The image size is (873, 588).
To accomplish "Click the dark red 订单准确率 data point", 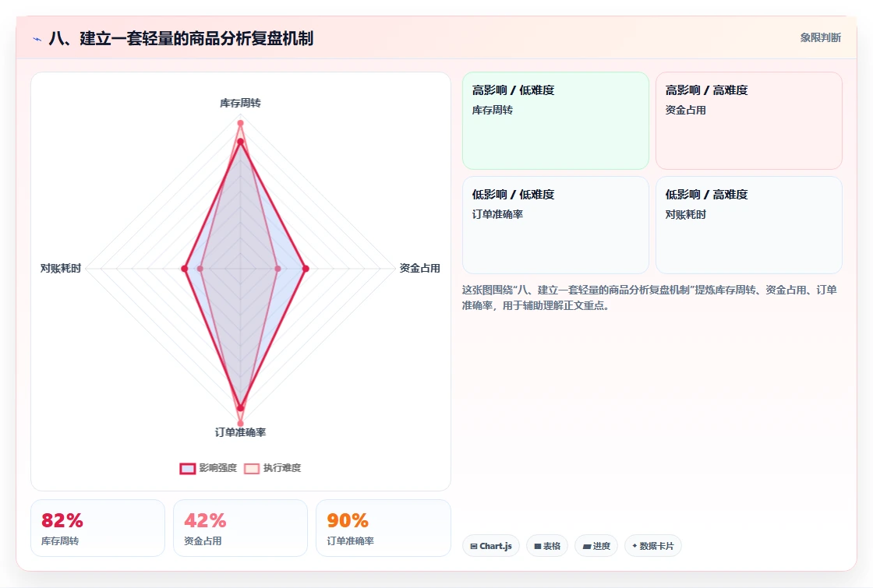I will [x=241, y=408].
